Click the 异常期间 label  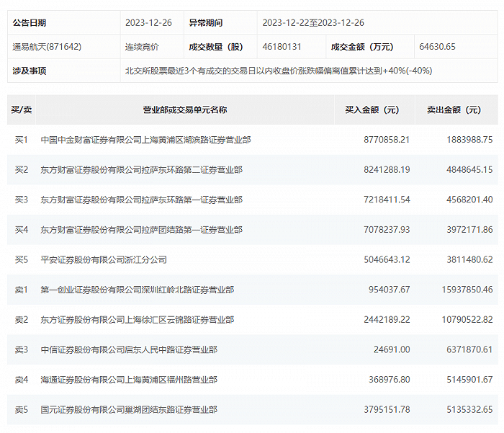point(206,23)
